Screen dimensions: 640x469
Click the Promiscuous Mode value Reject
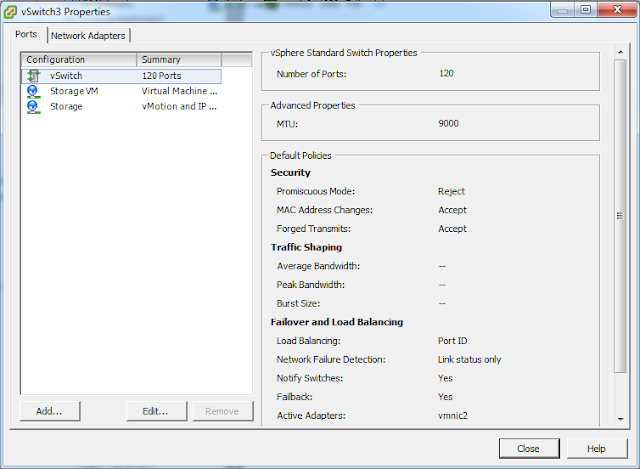pos(451,191)
